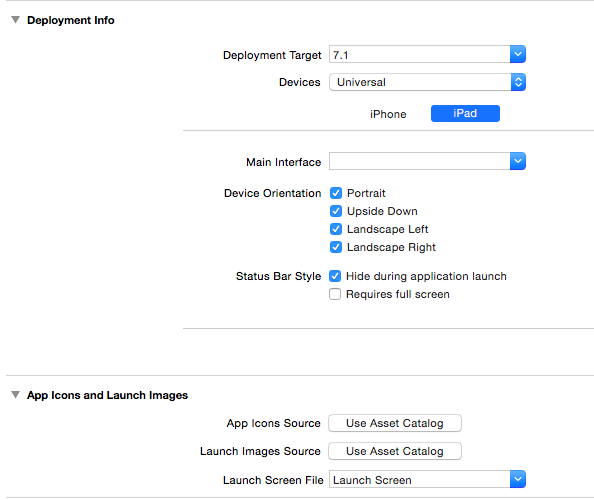Toggle Hide during application launch
The image size is (594, 500).
point(335,276)
